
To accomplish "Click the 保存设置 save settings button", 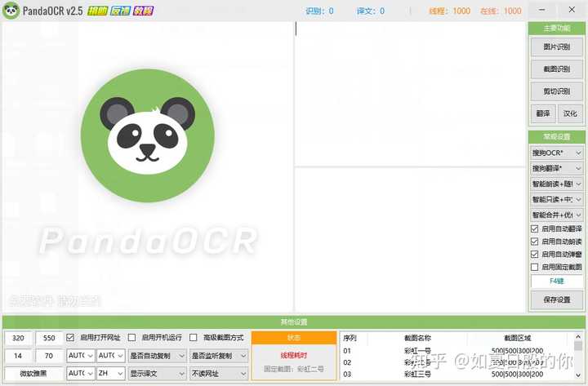I will 557,299.
